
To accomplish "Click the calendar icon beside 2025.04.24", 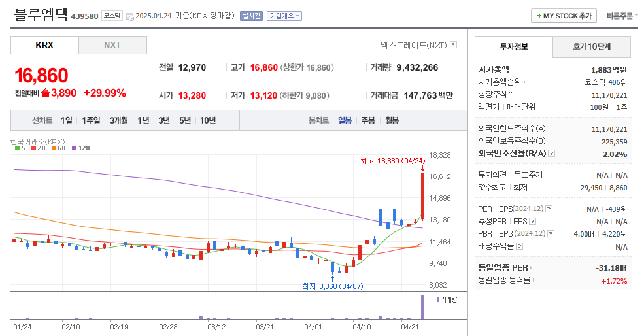I will pos(130,16).
